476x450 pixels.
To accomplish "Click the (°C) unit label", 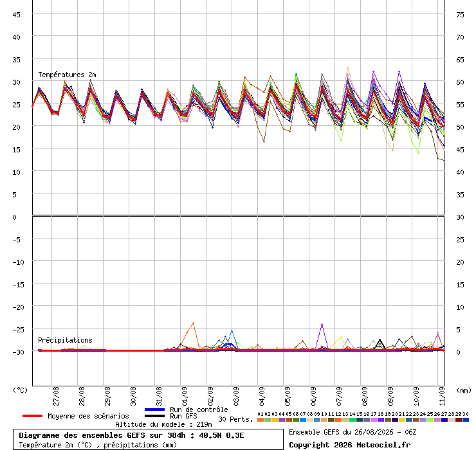I will tap(20, 390).
